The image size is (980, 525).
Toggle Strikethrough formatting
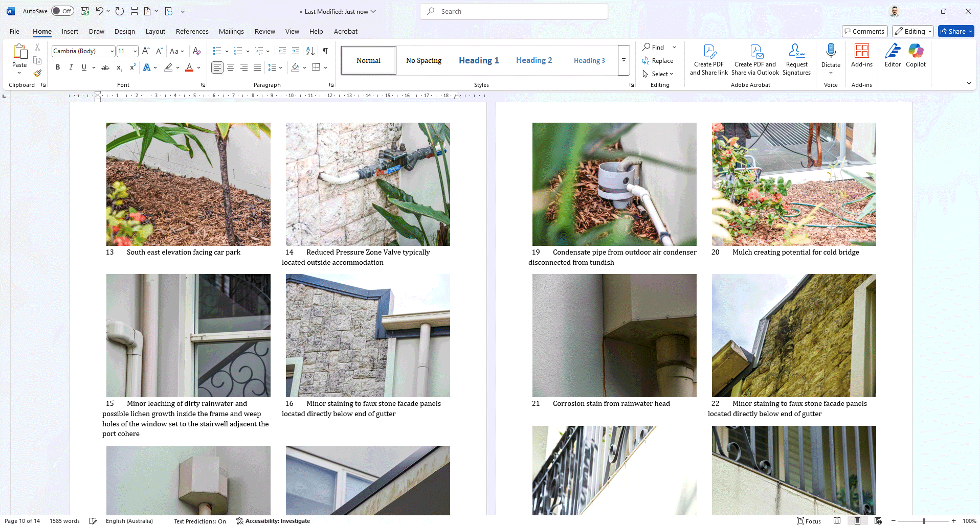[x=105, y=67]
